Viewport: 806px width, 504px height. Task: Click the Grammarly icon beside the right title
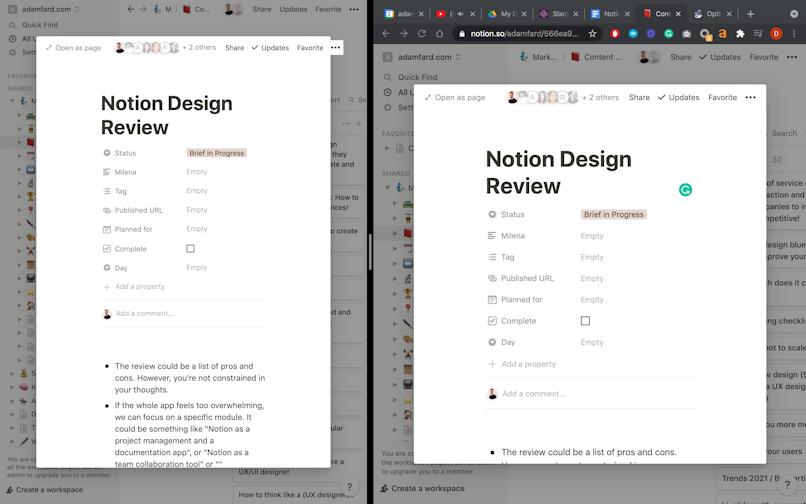click(685, 190)
